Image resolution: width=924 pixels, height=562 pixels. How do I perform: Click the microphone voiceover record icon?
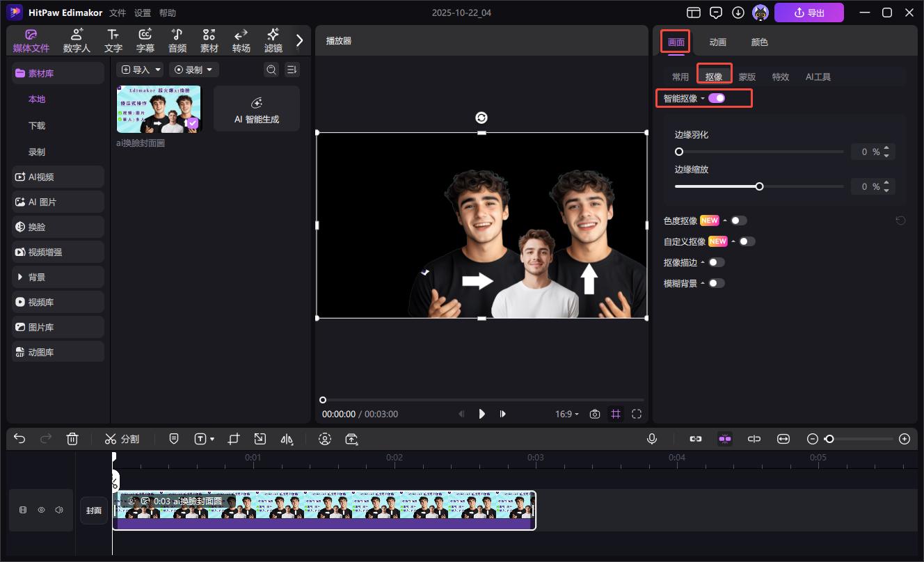click(x=652, y=439)
